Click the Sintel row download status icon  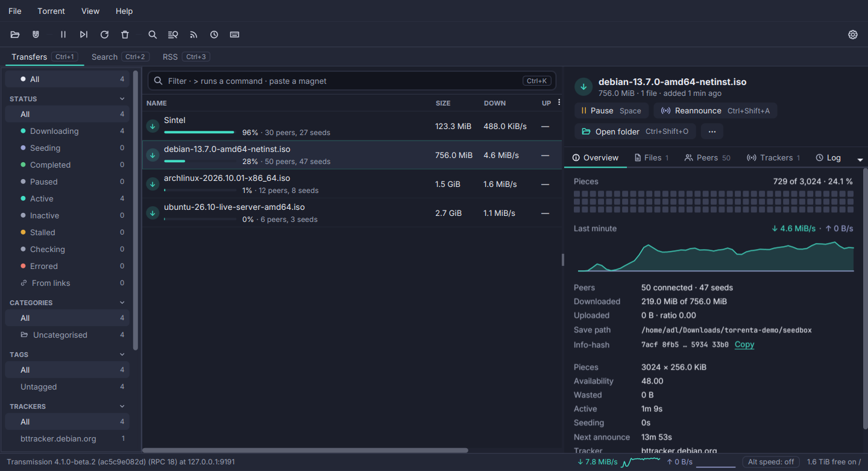tap(153, 126)
